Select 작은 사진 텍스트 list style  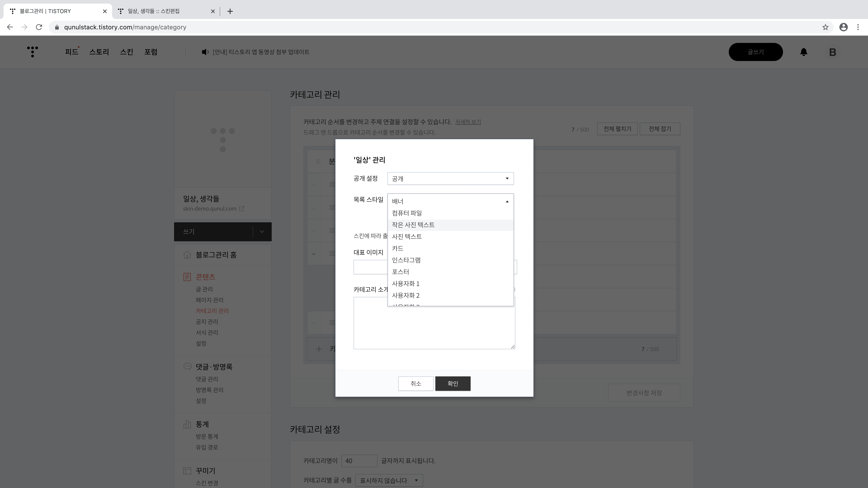pyautogui.click(x=413, y=225)
